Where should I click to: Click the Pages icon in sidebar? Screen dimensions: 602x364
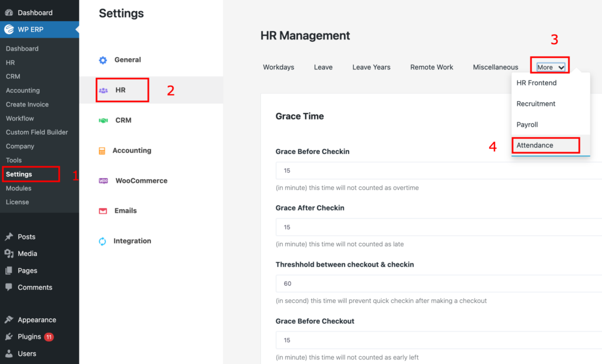9,271
